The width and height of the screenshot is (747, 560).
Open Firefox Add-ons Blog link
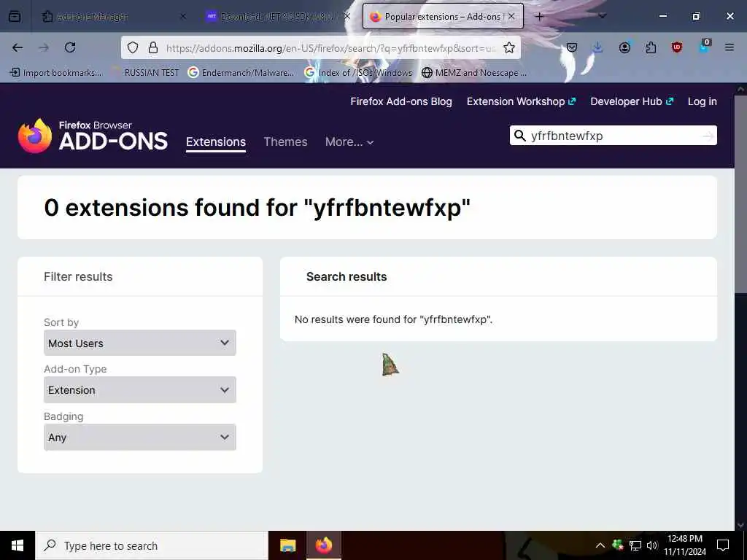tap(401, 101)
